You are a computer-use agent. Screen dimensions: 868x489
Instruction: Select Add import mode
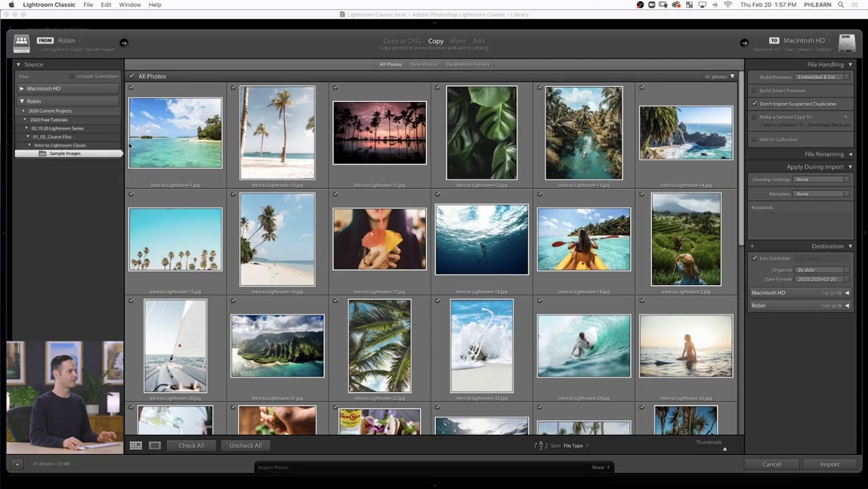point(479,41)
